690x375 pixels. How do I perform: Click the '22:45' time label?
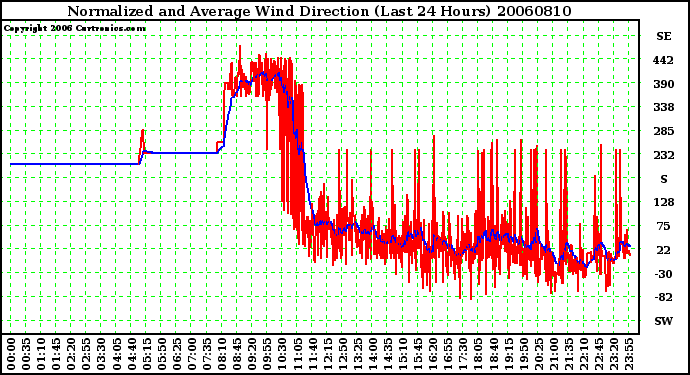(x=598, y=354)
